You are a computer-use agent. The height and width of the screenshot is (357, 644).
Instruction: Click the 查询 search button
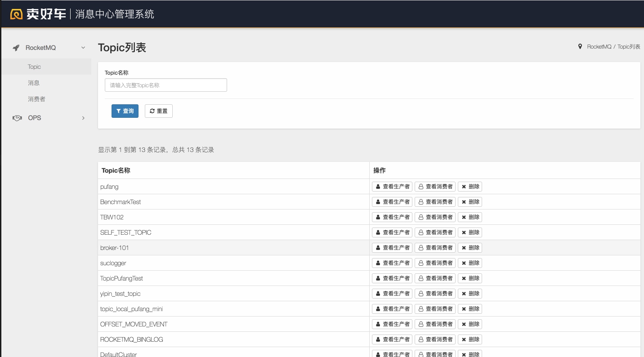coord(125,111)
